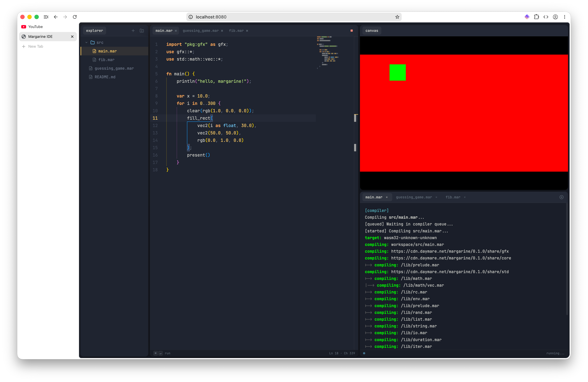Click the code minimap in the editor
This screenshot has height=382, width=588.
(x=328, y=52)
